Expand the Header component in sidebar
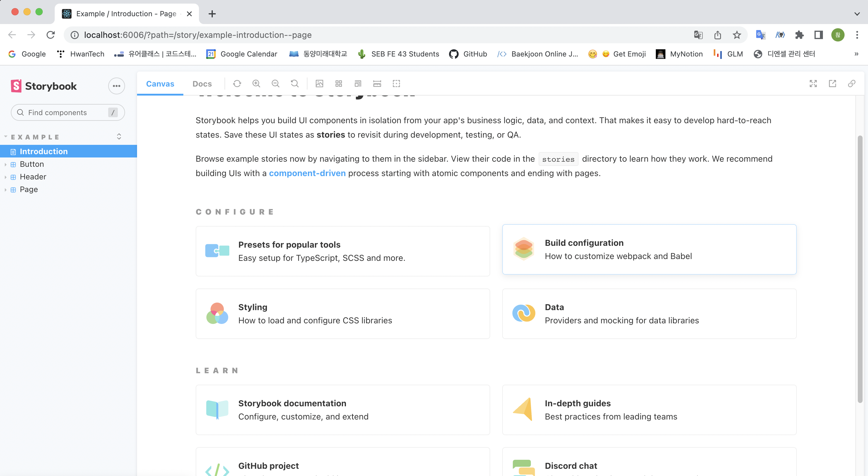This screenshot has width=868, height=476. point(33,177)
